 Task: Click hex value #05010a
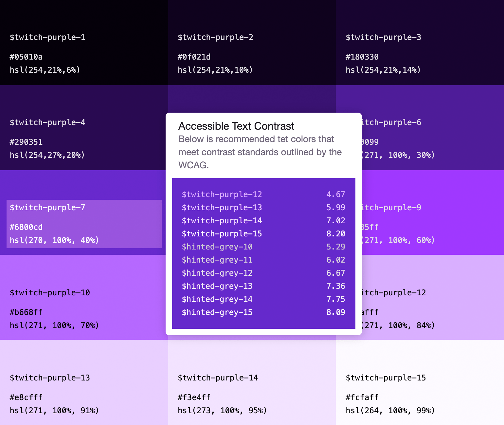[x=26, y=57]
